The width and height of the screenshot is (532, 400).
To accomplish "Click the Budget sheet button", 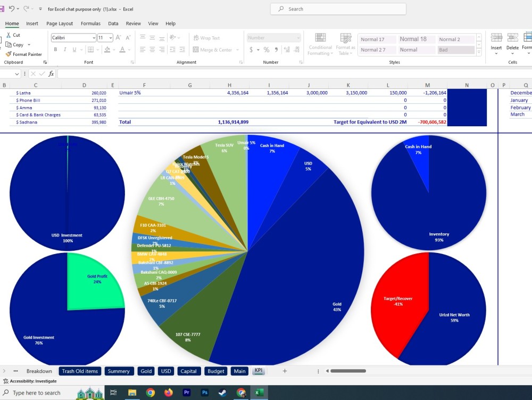I will click(215, 371).
